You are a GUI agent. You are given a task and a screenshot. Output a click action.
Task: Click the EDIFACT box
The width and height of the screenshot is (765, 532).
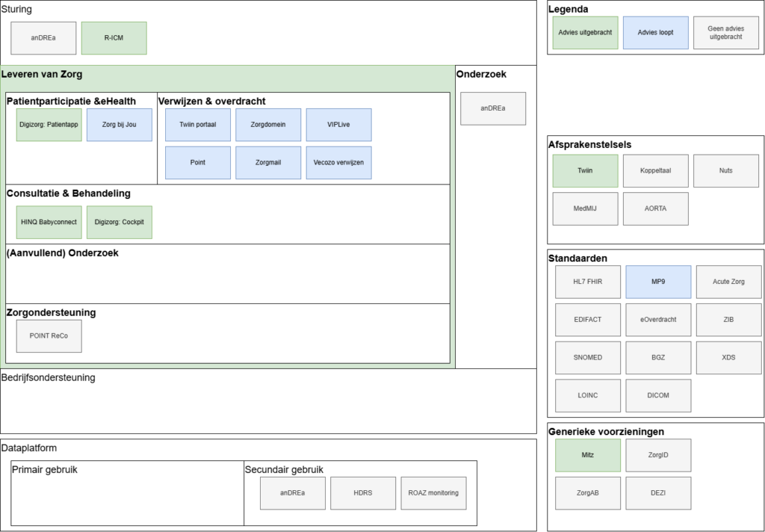pos(588,320)
